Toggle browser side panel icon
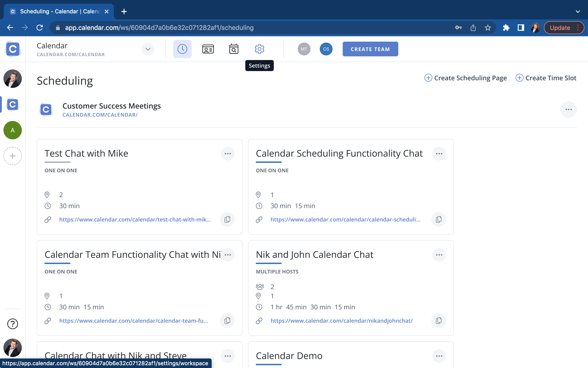The image size is (588, 368). [521, 28]
